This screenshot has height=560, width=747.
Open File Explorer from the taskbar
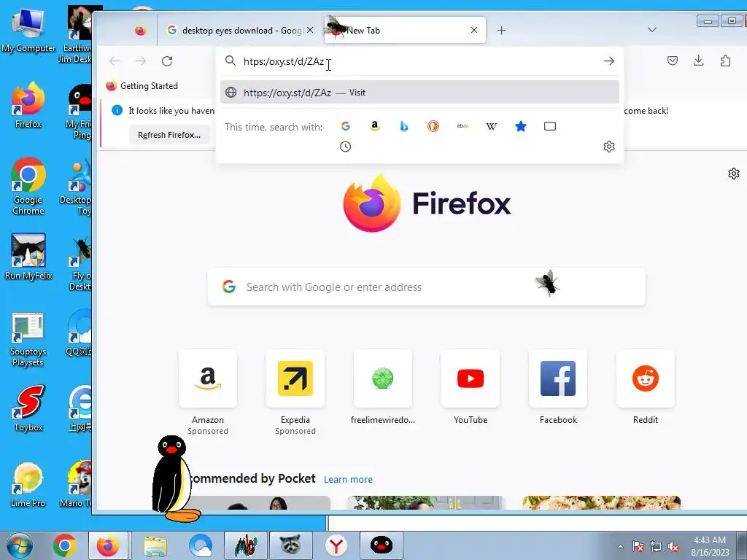[x=156, y=545]
